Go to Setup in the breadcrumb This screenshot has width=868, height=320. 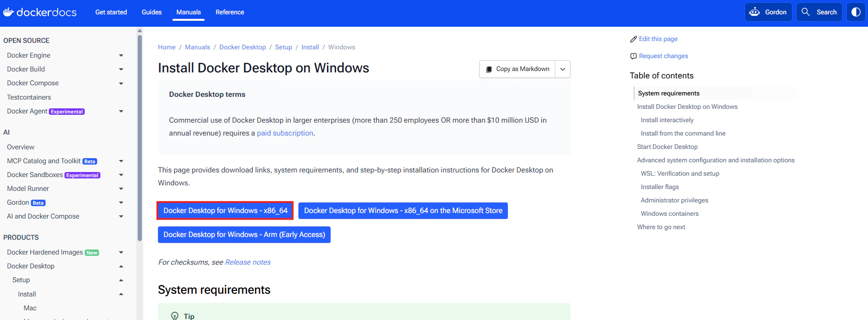[x=284, y=47]
